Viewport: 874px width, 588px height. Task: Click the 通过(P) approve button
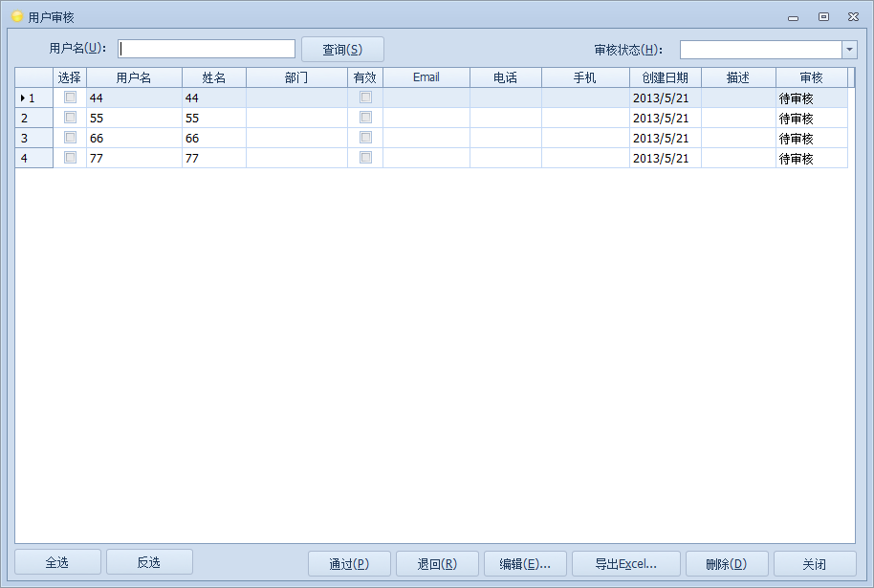click(x=349, y=564)
